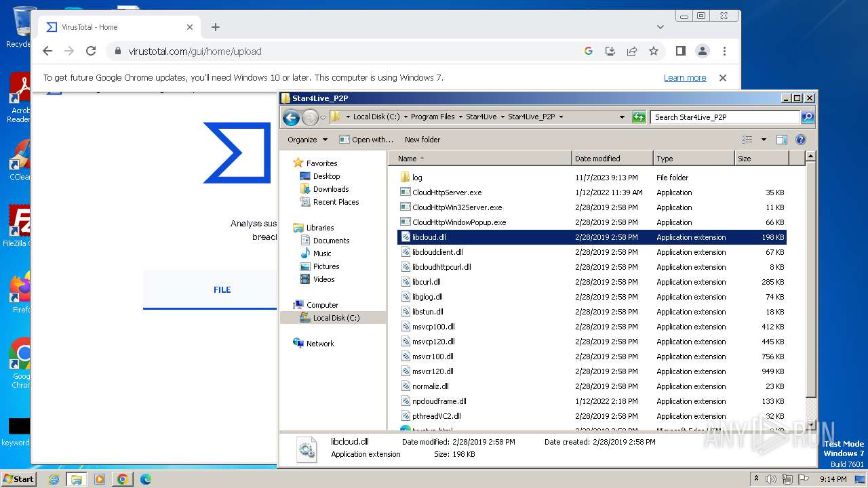Click the Google icon in address bar

click(x=589, y=51)
